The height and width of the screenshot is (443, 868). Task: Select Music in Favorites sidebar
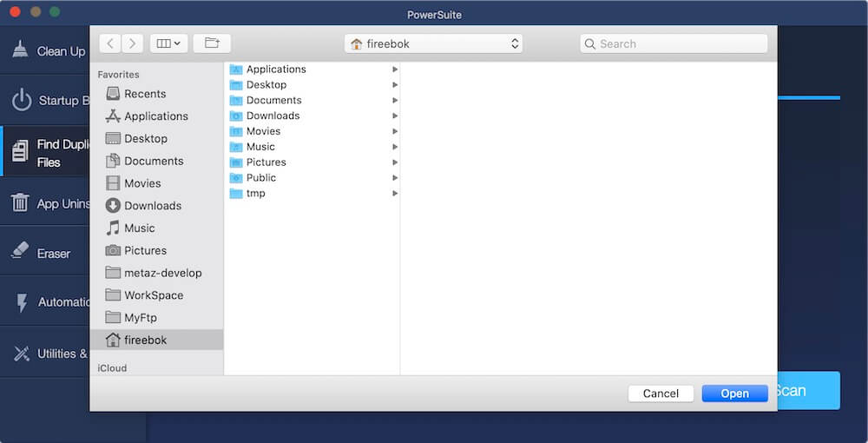point(156,228)
